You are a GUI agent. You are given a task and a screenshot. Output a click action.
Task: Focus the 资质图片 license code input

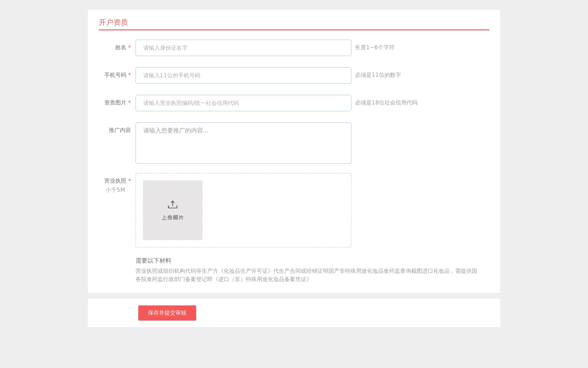tap(243, 103)
